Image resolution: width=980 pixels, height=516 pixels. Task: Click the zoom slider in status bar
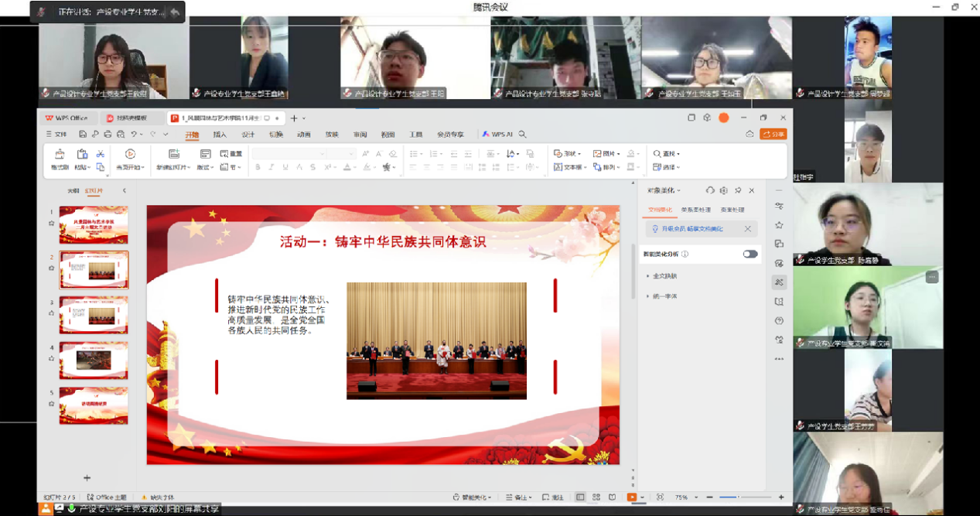(x=739, y=497)
